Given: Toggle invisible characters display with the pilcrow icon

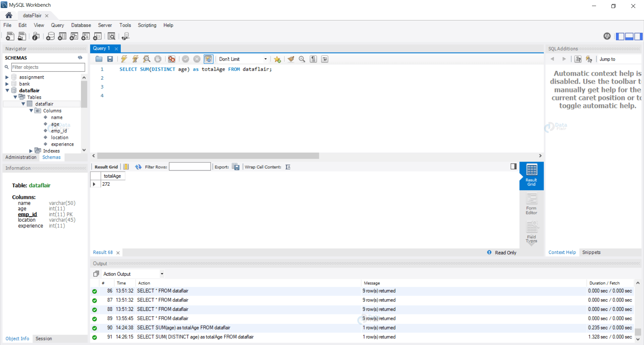Looking at the screenshot, I should tap(313, 59).
